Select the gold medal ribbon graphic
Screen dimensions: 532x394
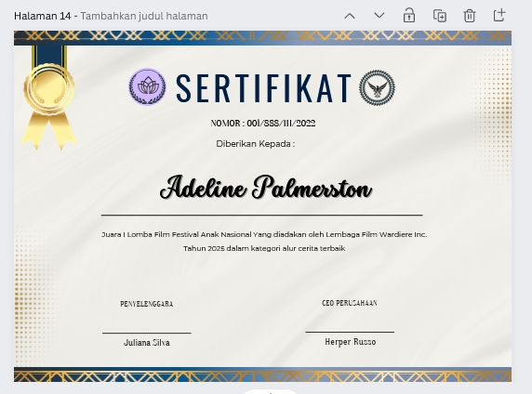click(x=49, y=98)
